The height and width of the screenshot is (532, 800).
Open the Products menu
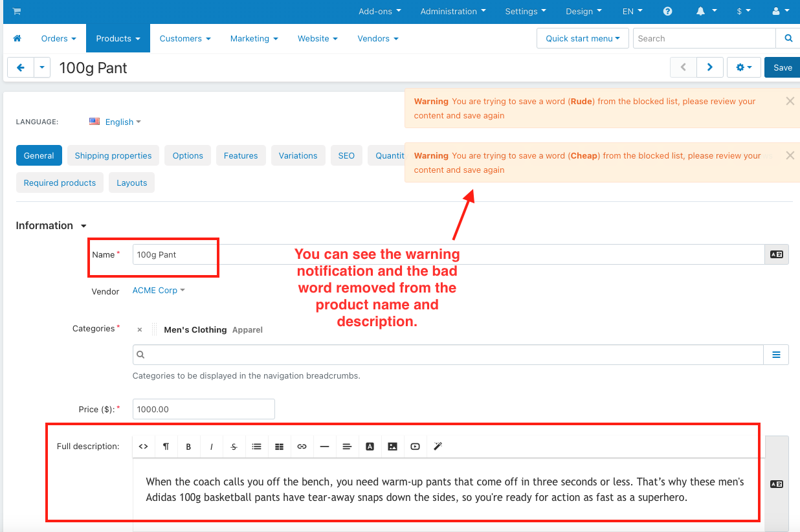118,39
